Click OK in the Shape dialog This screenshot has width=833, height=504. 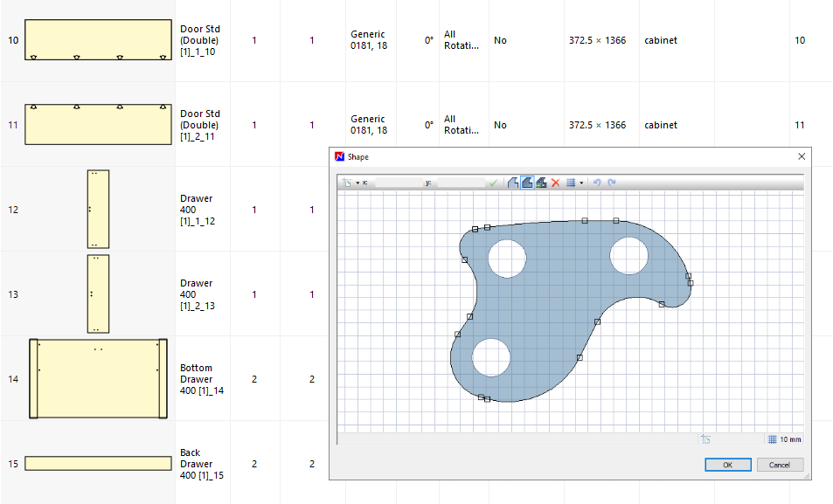pos(728,465)
